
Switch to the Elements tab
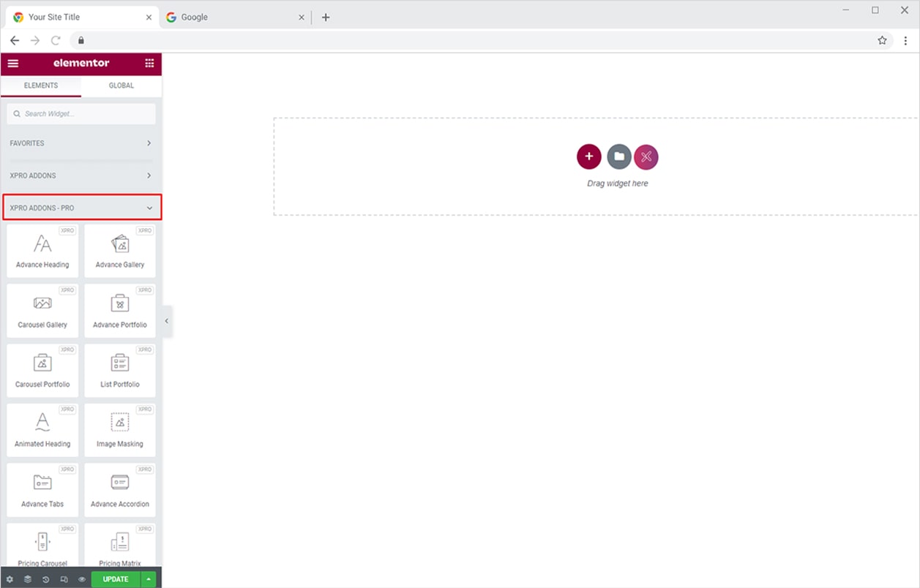click(41, 86)
